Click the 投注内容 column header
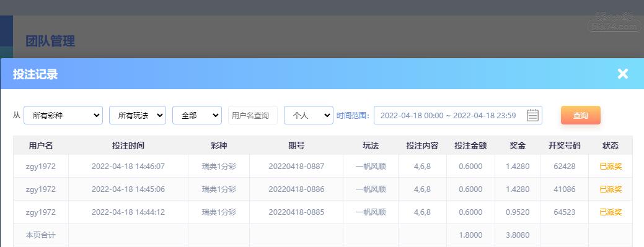This screenshot has width=644, height=247. click(422, 145)
